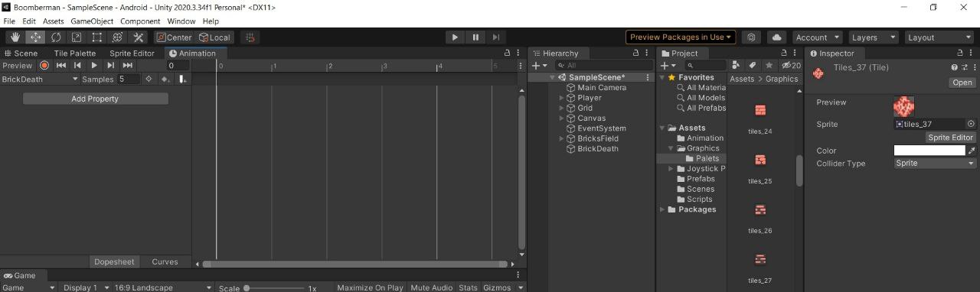Collapse the Graphics folder in Project
The width and height of the screenshot is (980, 292).
point(671,148)
